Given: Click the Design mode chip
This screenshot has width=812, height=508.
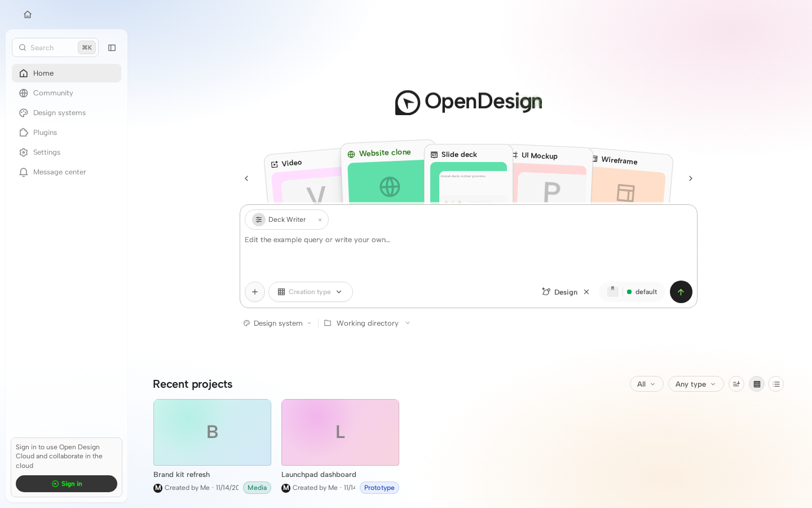Looking at the screenshot, I should [560, 292].
